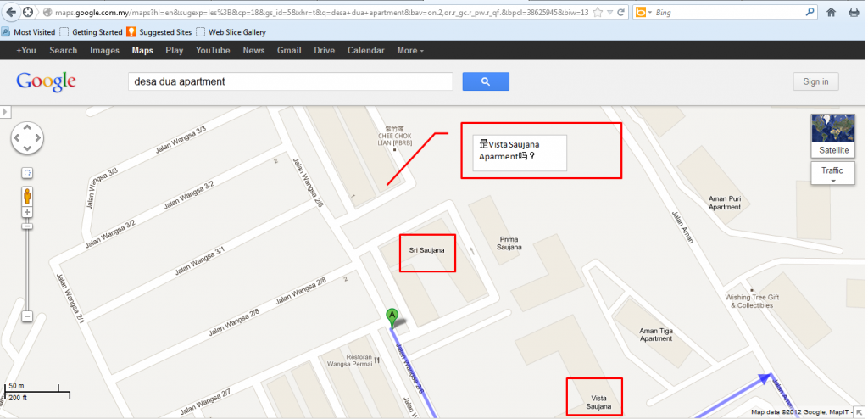Click the blue search magnifier button
Viewport: 868px width, 419px height.
pyautogui.click(x=486, y=81)
